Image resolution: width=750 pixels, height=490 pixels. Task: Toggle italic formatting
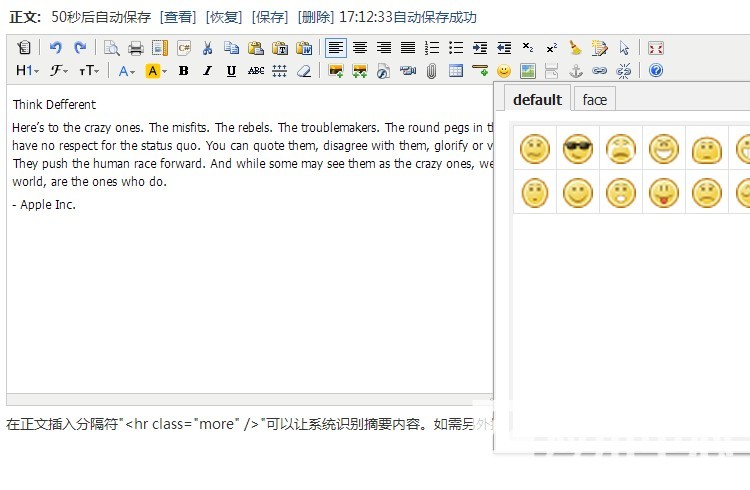(207, 71)
